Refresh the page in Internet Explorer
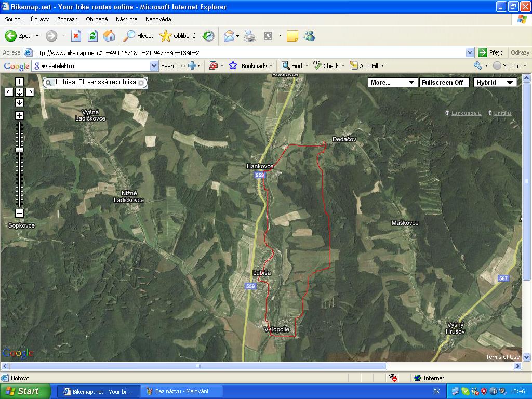 click(x=92, y=36)
